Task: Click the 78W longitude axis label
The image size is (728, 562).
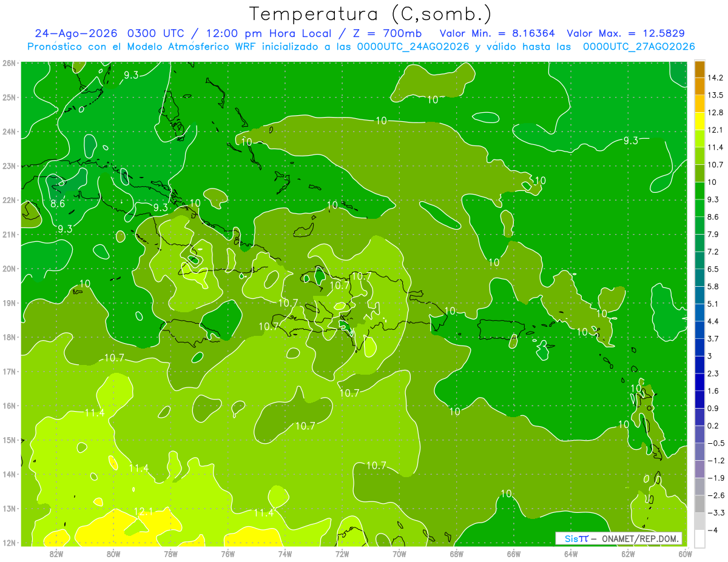Action: point(170,554)
